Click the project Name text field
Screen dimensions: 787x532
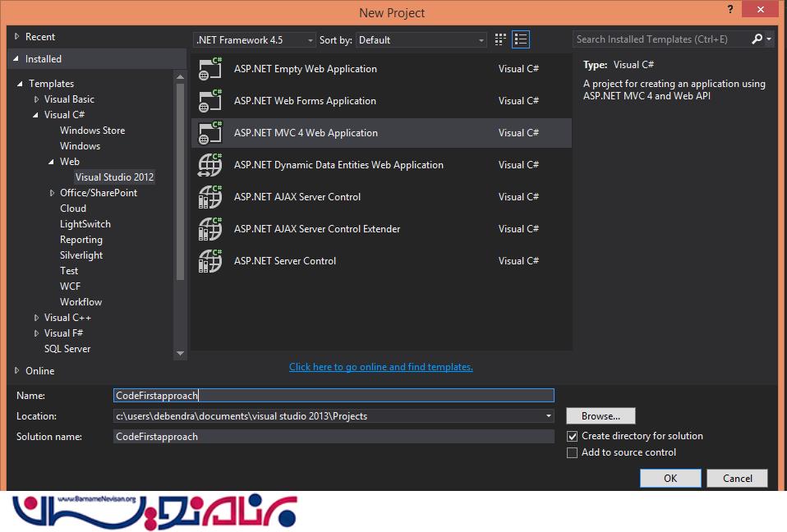coord(334,396)
